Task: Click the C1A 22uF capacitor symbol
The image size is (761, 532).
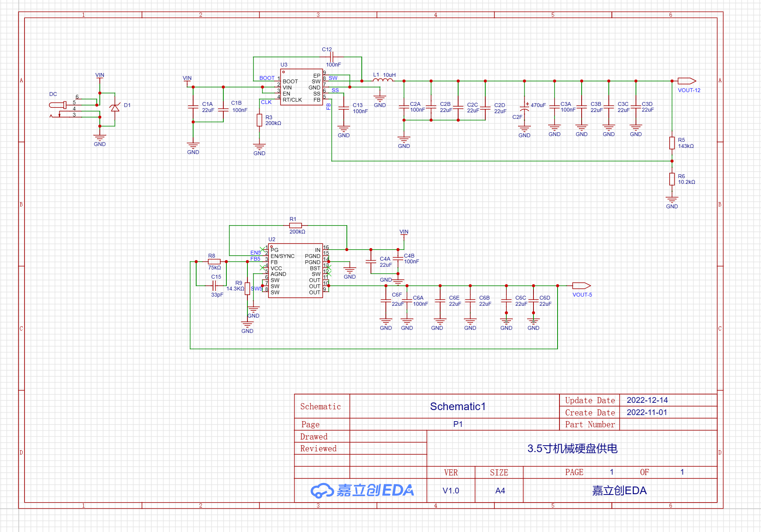Action: 193,107
